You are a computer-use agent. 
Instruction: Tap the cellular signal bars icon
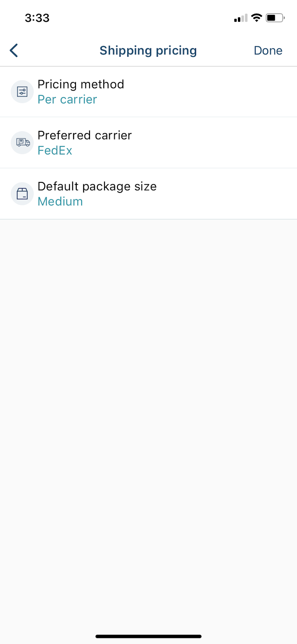pyautogui.click(x=241, y=18)
